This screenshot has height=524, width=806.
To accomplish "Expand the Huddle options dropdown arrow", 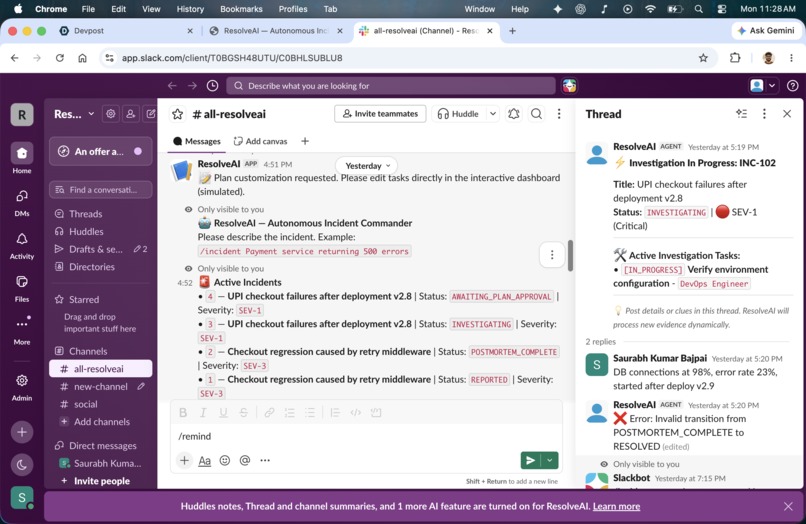I will (x=492, y=114).
